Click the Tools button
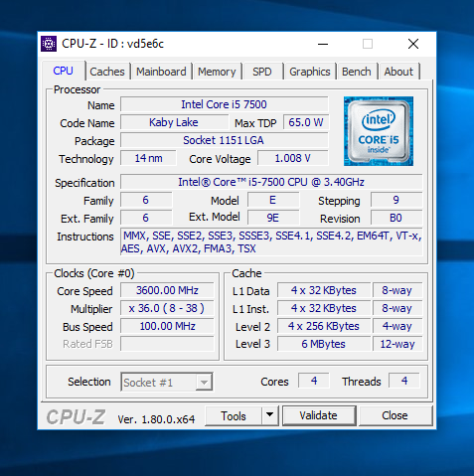This screenshot has width=474, height=476. click(234, 415)
